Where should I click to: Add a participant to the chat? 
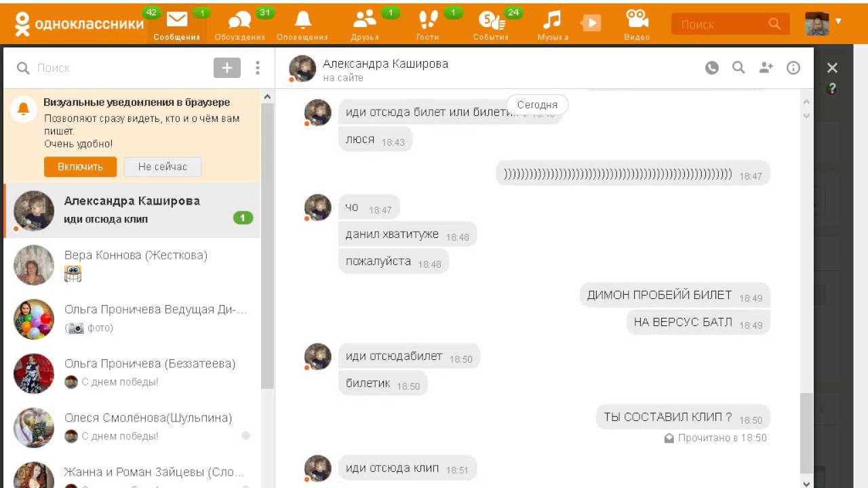[x=766, y=68]
